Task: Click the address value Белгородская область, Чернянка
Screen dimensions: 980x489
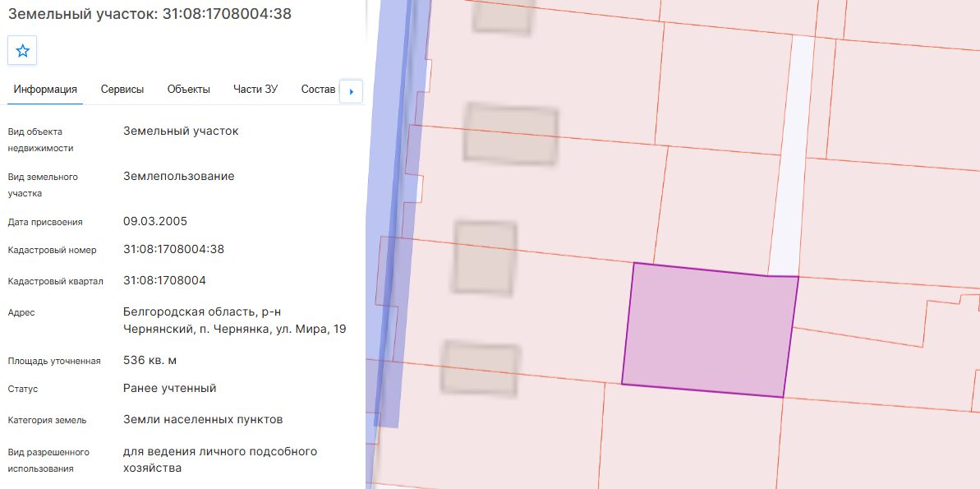Action: [234, 321]
